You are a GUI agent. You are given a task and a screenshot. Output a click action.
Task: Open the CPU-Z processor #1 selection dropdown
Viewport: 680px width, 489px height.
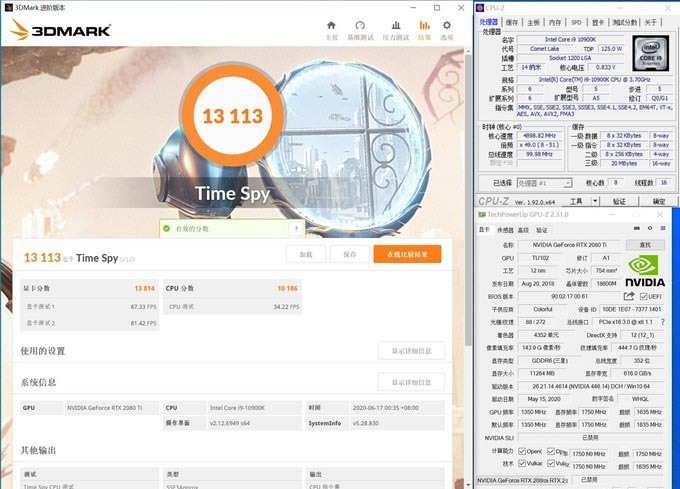pos(544,183)
